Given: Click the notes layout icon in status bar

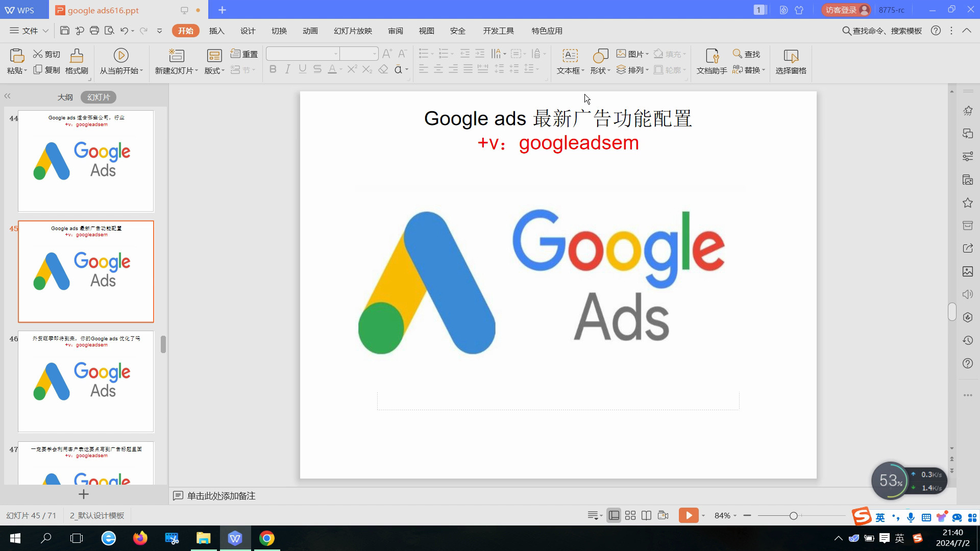Looking at the screenshot, I should click(593, 515).
